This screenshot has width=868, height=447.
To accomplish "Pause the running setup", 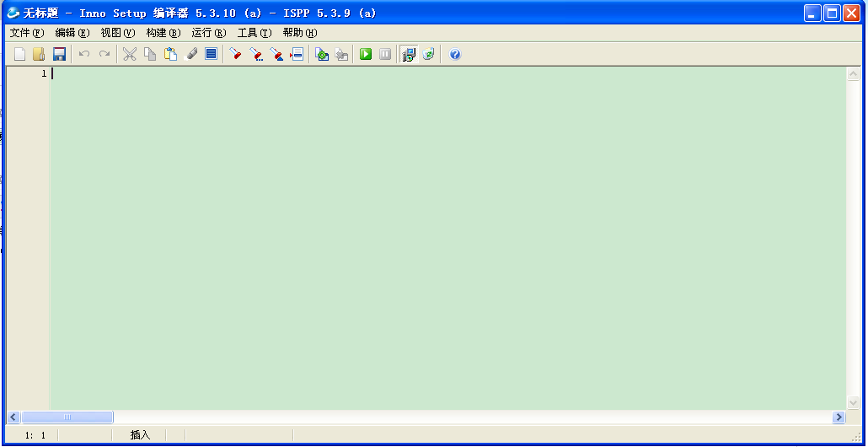I will pos(385,54).
